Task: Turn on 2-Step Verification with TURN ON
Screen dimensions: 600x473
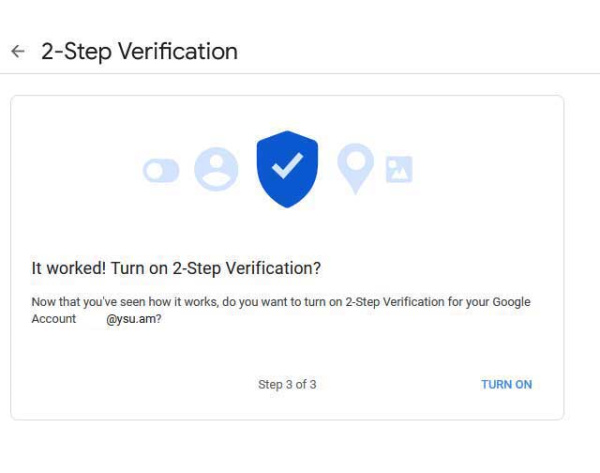Action: click(x=506, y=384)
